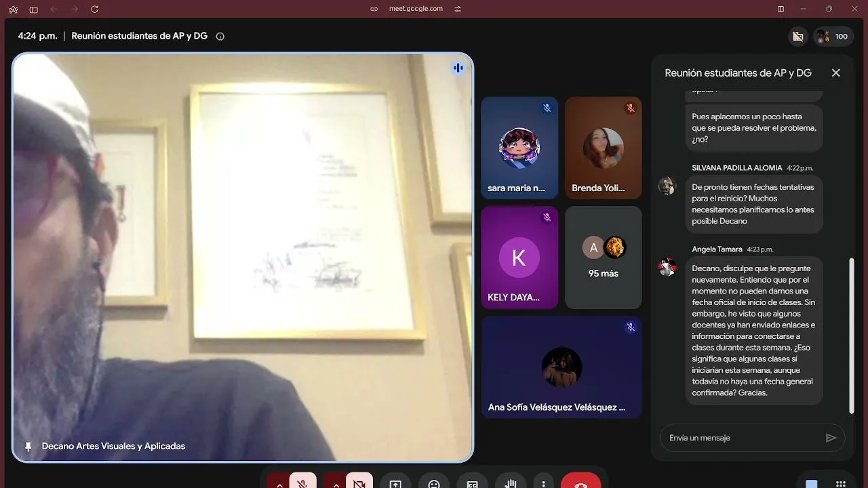868x488 pixels.
Task: Open meeting details info icon
Action: (x=220, y=37)
